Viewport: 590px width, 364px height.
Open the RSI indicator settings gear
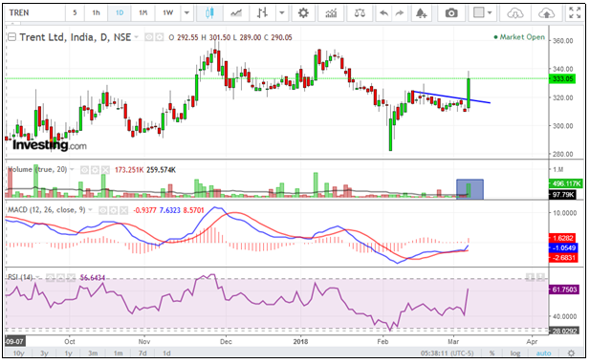[x=60, y=278]
